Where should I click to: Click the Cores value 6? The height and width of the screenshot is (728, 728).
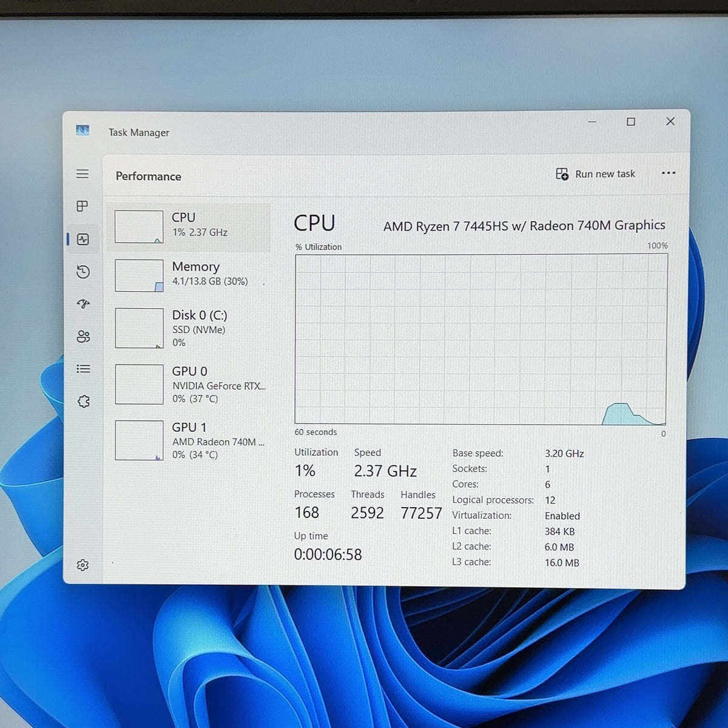click(547, 485)
